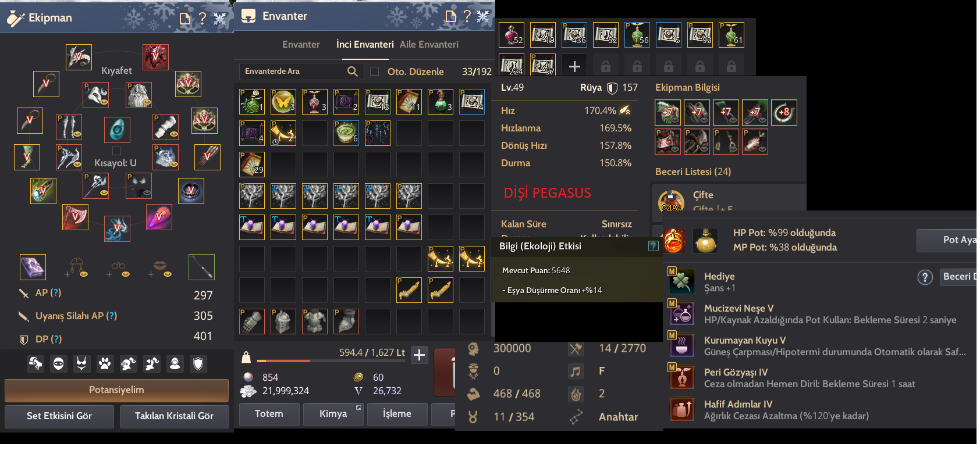Viewport: 980px width, 450px height.
Task: Click the plus icon to expand inventory weight
Action: [x=420, y=355]
